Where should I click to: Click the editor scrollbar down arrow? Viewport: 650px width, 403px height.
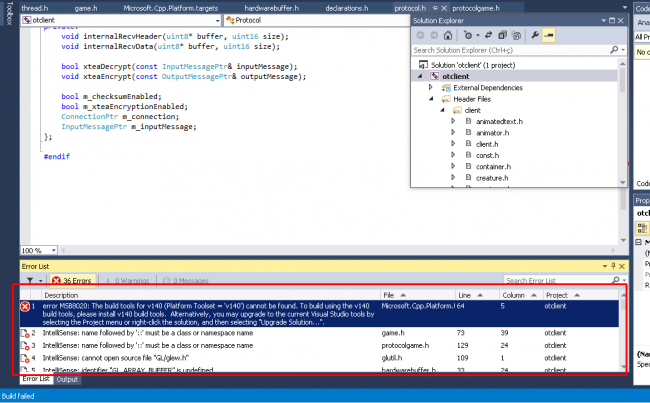click(623, 240)
